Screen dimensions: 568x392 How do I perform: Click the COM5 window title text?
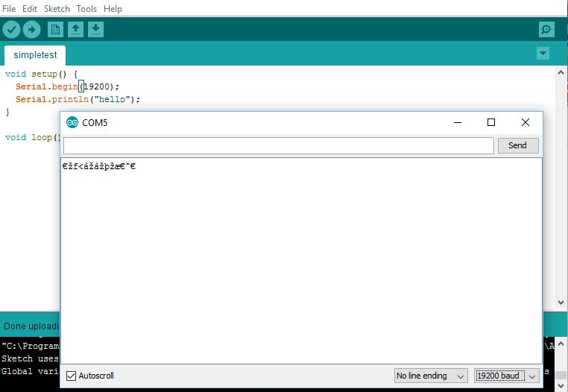click(95, 123)
